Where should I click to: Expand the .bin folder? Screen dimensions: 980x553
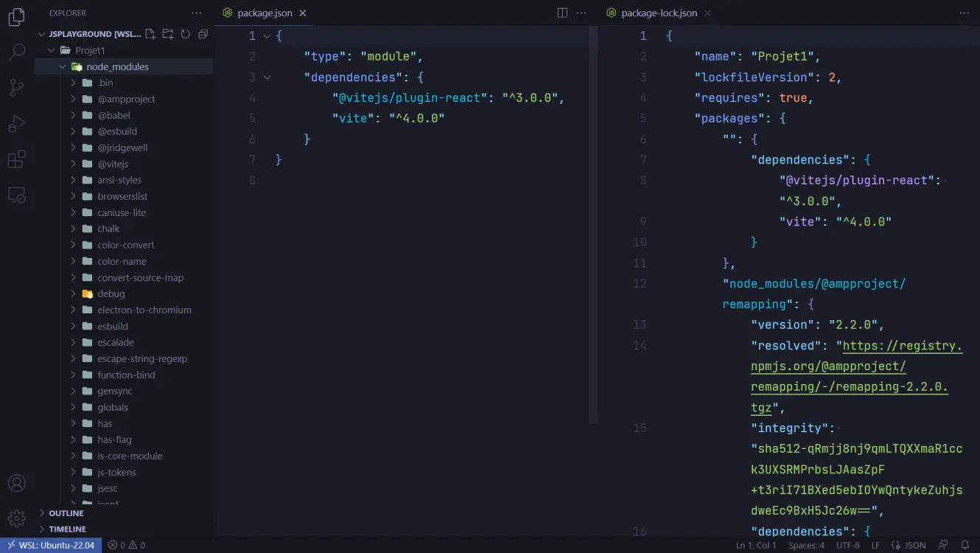[x=74, y=83]
